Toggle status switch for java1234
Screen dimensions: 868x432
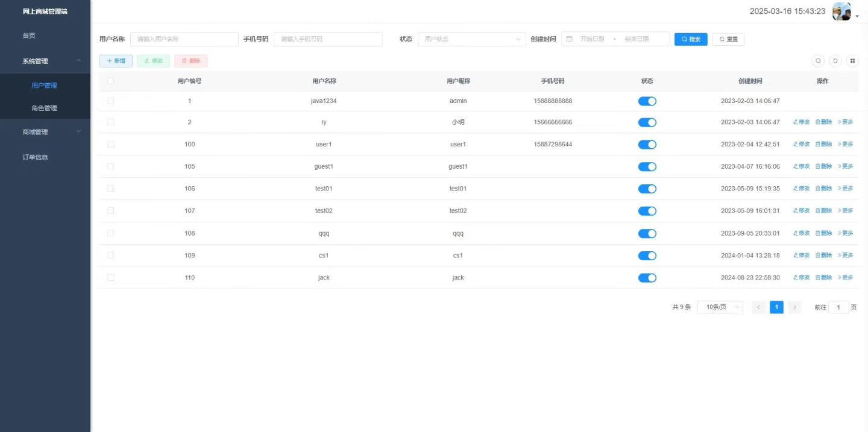click(647, 101)
